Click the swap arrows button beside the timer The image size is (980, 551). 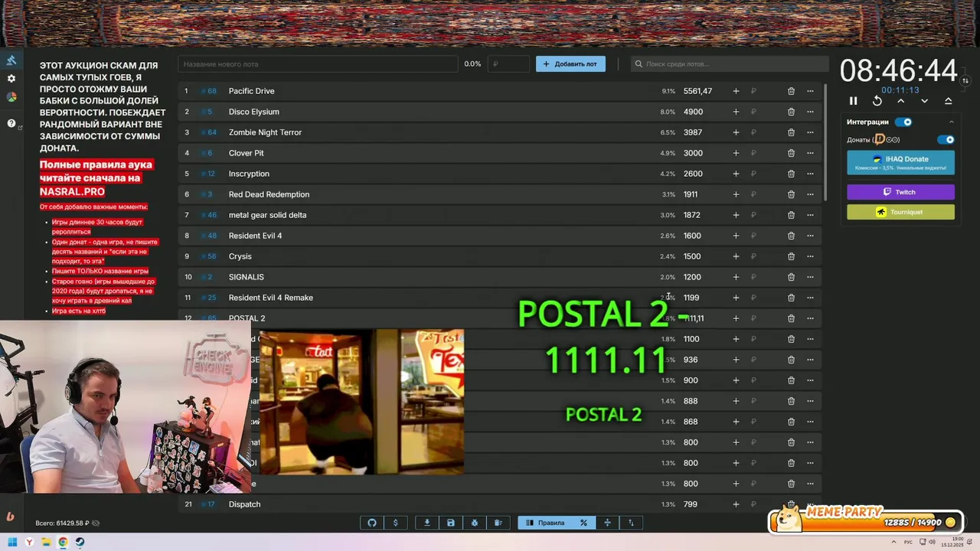point(965,80)
